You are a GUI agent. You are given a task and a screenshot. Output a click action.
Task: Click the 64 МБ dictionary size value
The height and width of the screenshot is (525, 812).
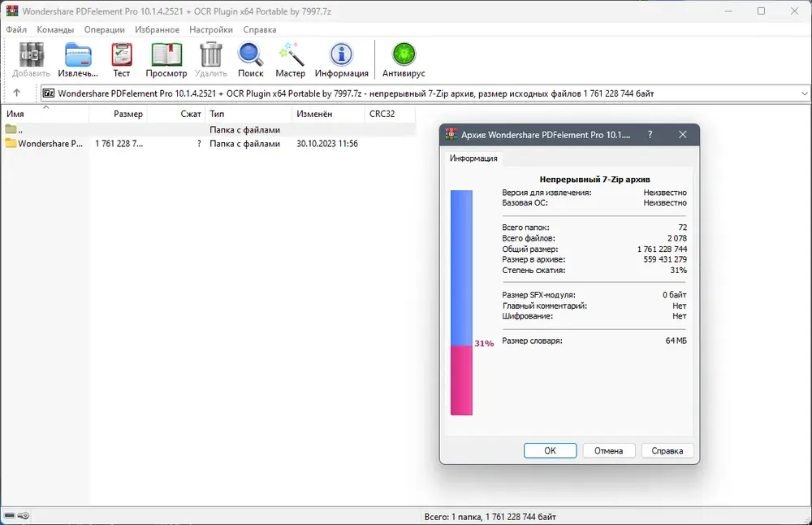[x=676, y=341]
